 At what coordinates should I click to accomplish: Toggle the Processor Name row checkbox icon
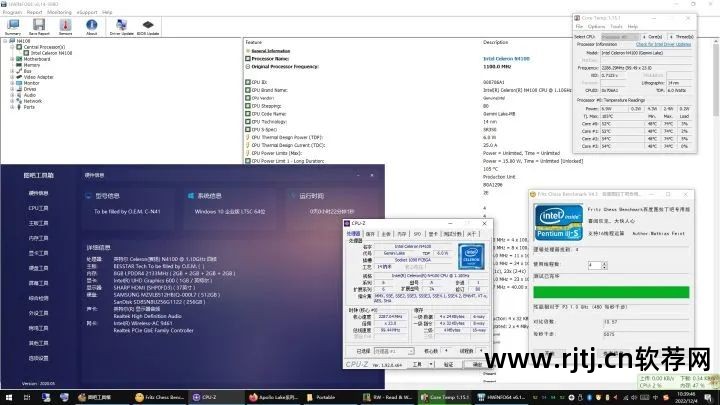[248, 59]
